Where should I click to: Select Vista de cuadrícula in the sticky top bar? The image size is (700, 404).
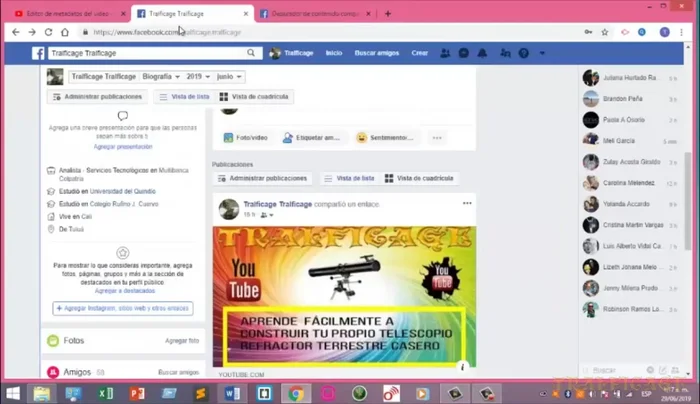(x=254, y=97)
